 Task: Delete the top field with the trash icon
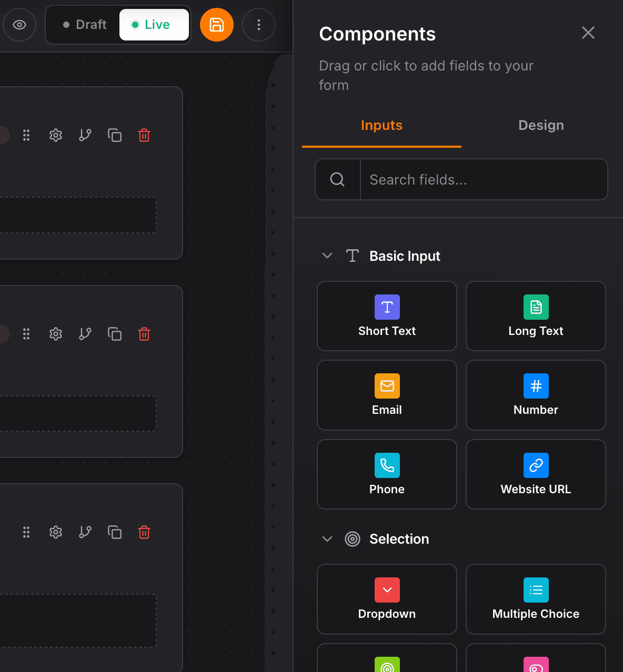click(144, 135)
